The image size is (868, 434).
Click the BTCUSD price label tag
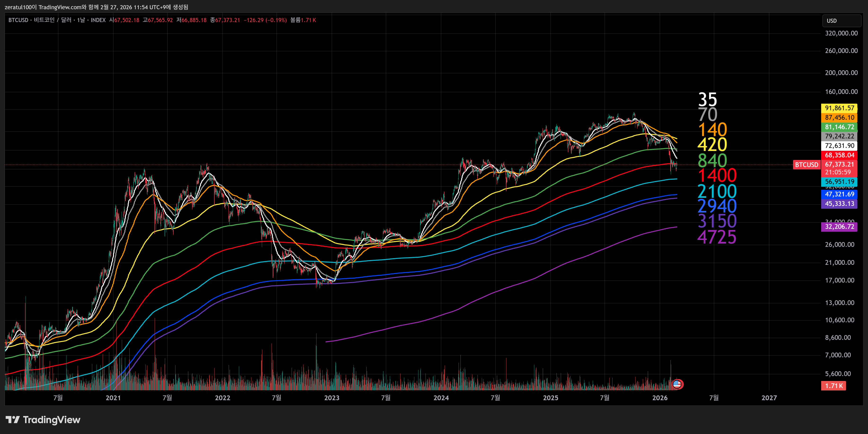pyautogui.click(x=806, y=164)
